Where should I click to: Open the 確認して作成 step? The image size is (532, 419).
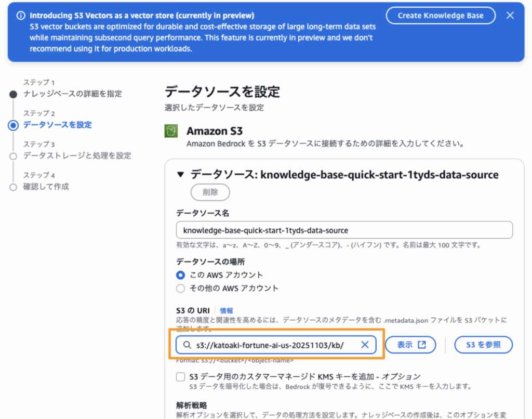[46, 187]
